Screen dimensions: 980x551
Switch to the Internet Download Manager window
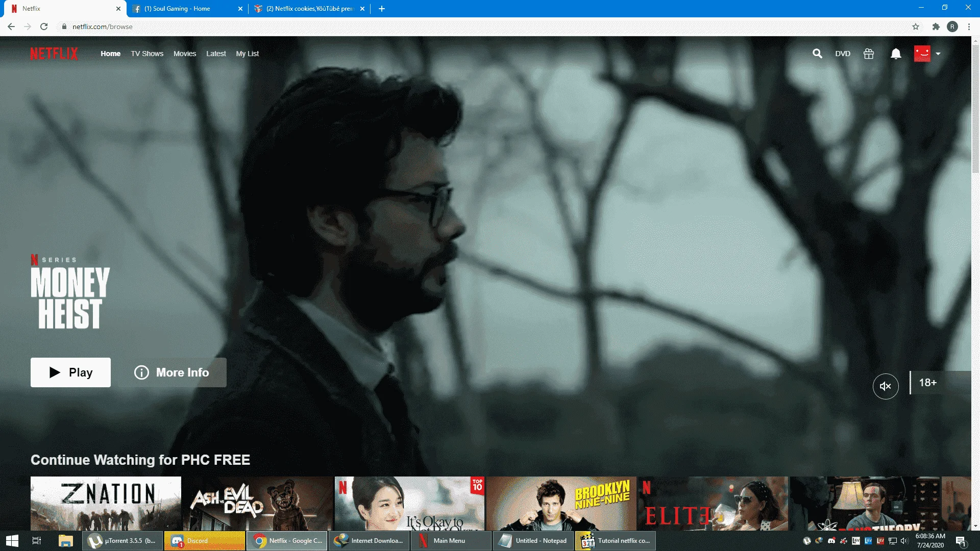pyautogui.click(x=369, y=541)
